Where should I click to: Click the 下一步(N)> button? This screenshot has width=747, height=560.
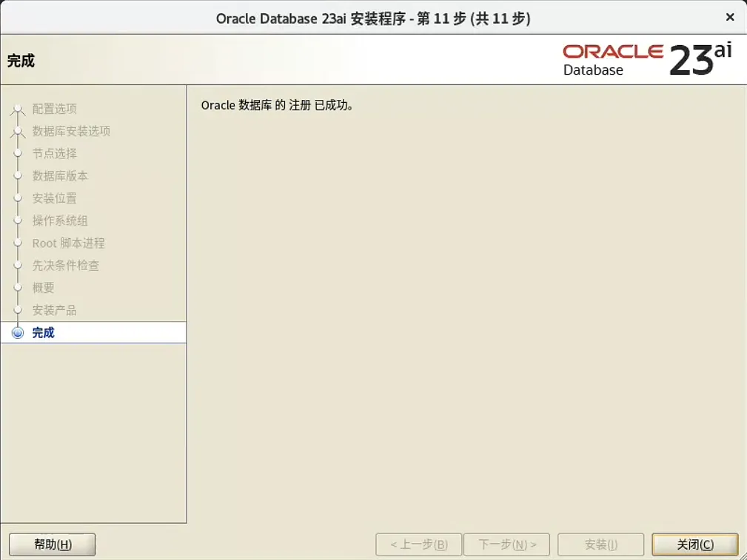(506, 544)
